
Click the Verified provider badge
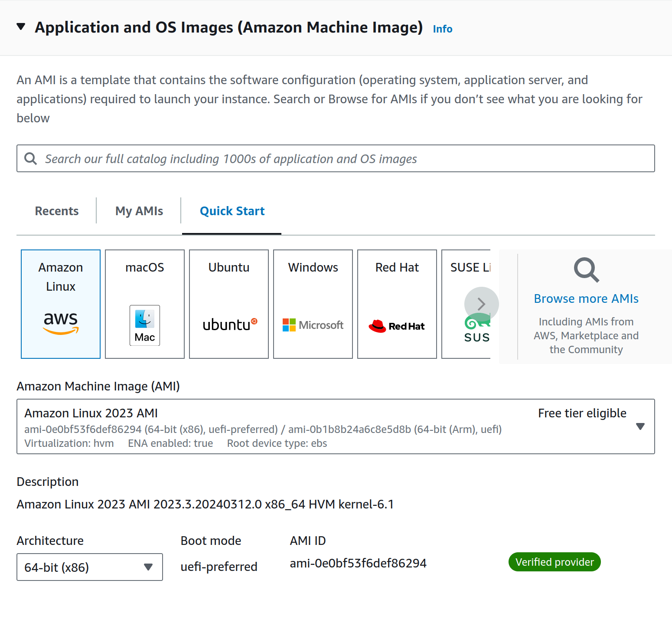point(554,562)
